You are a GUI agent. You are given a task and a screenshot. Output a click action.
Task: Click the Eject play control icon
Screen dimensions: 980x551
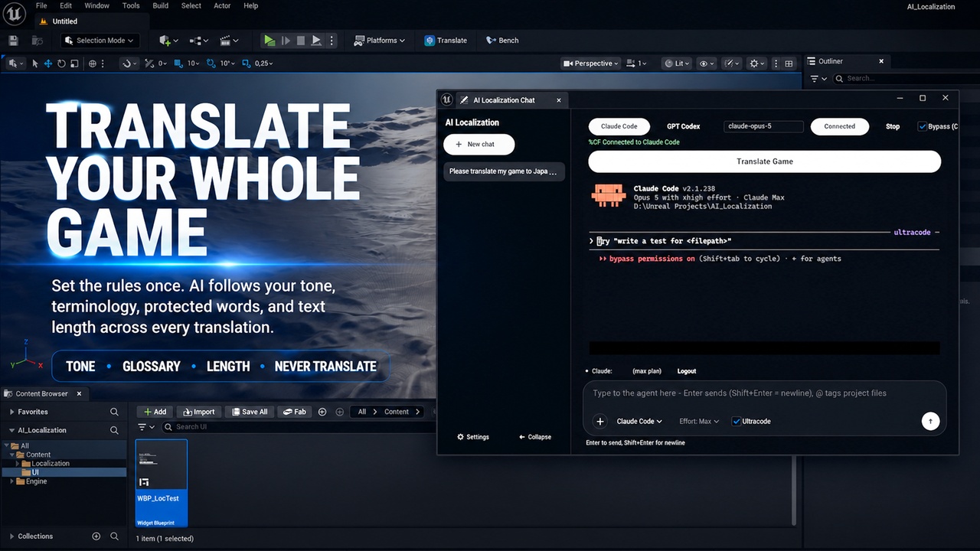pyautogui.click(x=316, y=41)
